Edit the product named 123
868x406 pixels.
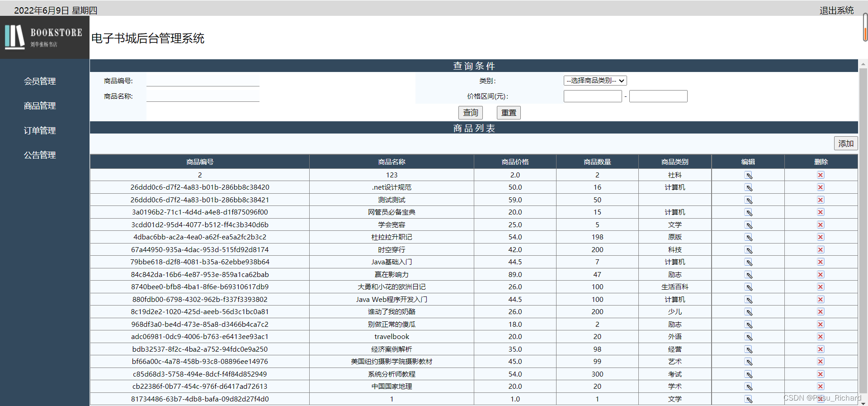(749, 175)
